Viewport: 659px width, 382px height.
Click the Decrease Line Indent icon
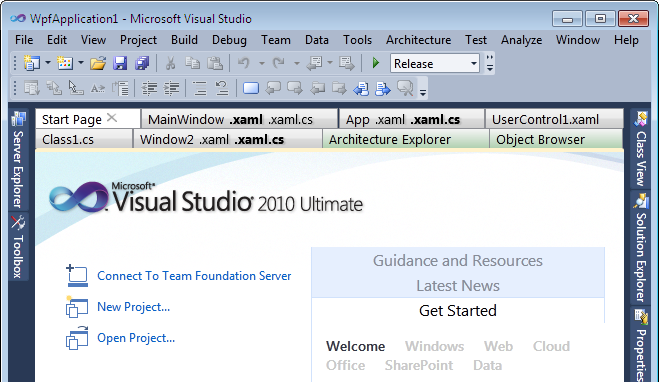click(x=149, y=88)
